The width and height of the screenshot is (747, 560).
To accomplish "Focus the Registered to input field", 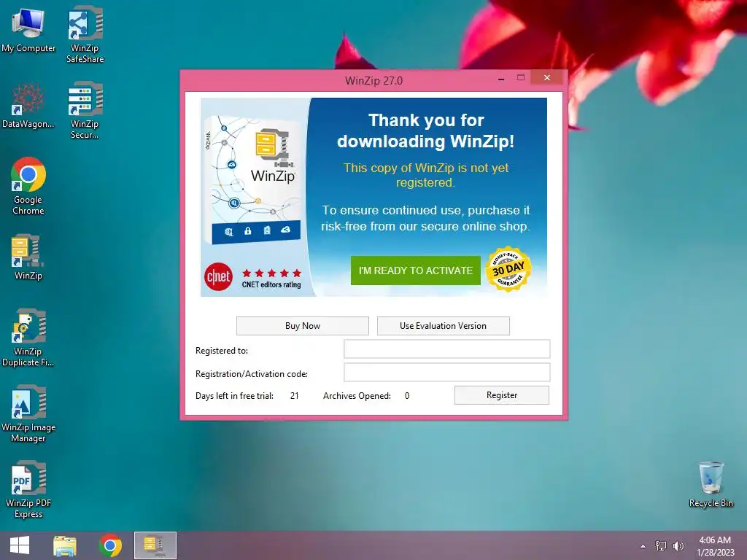I will 447,349.
